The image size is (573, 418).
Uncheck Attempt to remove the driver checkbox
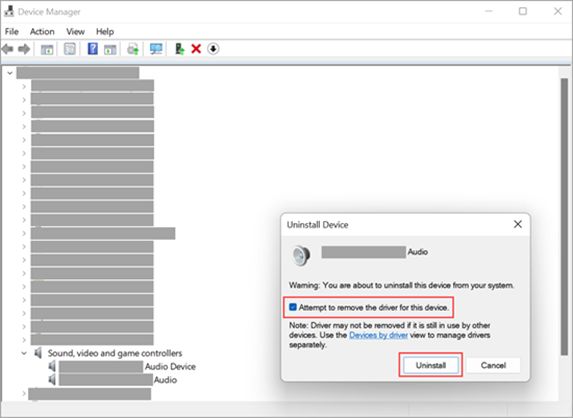(x=293, y=307)
